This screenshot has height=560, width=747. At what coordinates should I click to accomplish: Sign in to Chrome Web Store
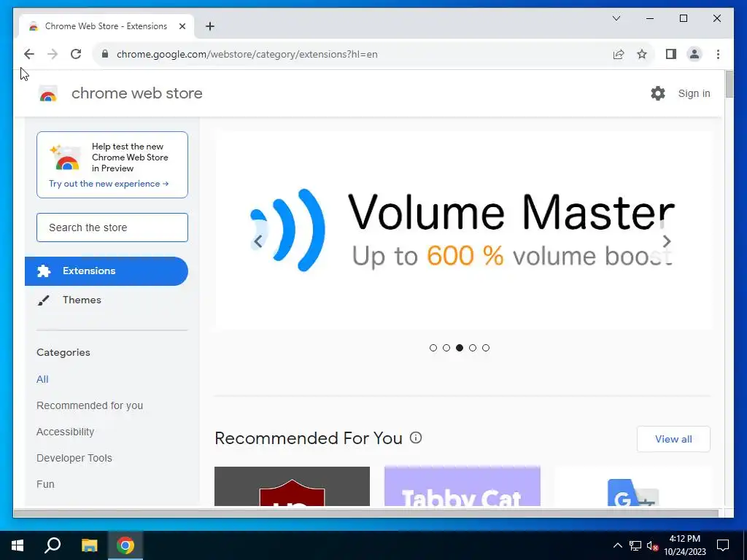pyautogui.click(x=694, y=93)
